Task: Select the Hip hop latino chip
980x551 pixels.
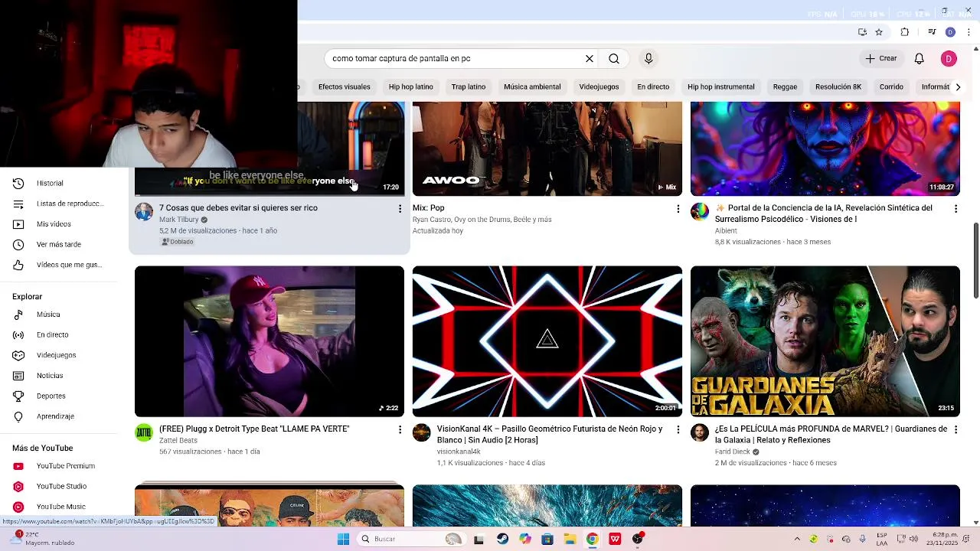Action: click(411, 86)
